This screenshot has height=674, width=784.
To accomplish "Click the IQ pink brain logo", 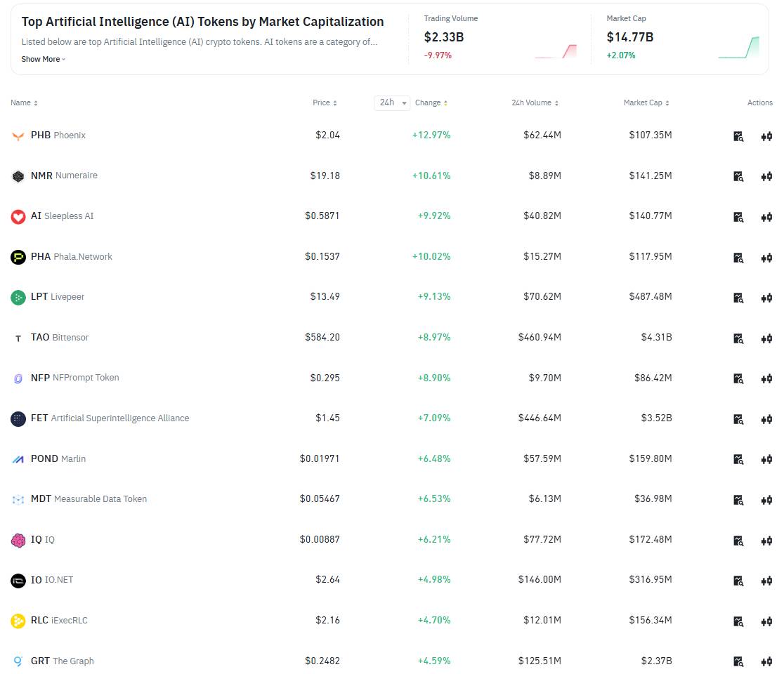I will [18, 540].
